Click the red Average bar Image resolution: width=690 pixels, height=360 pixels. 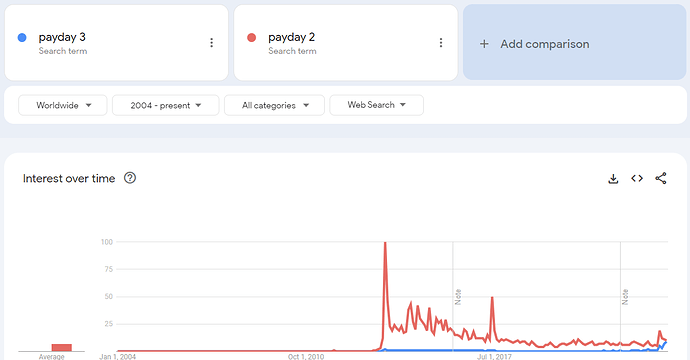click(62, 347)
